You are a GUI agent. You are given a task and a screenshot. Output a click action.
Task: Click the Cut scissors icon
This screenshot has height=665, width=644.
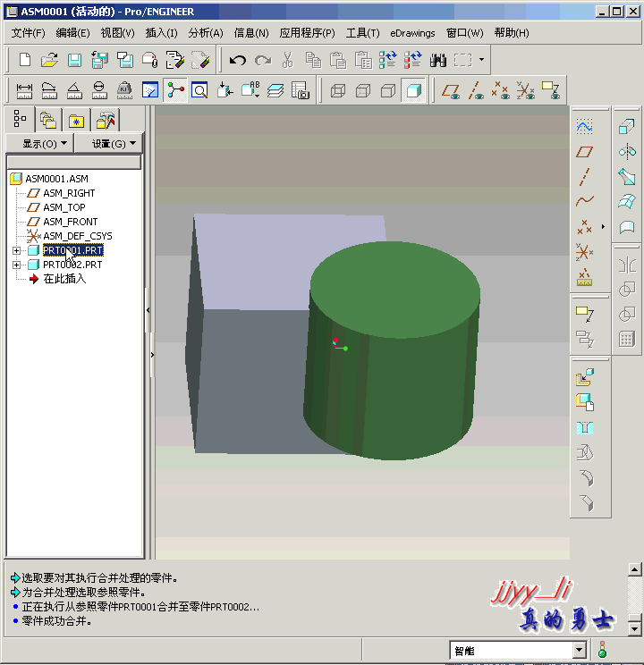point(288,60)
